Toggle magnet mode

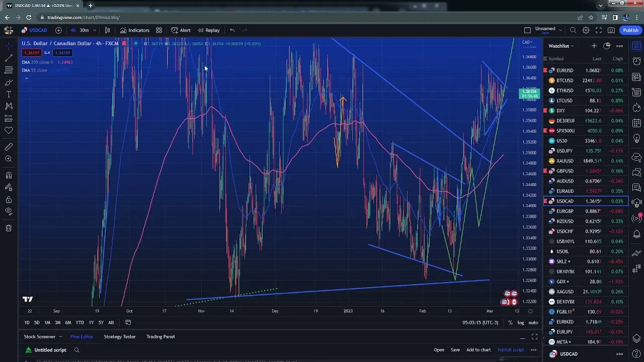pos(9,175)
